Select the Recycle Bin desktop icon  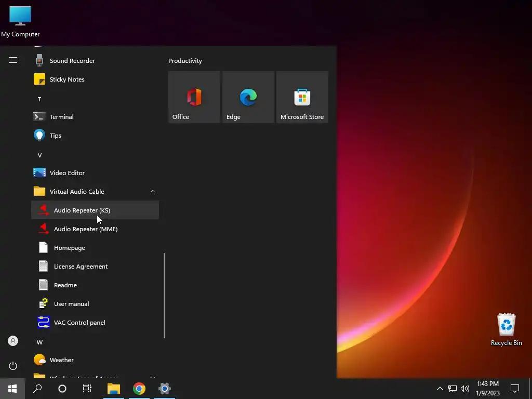(506, 330)
